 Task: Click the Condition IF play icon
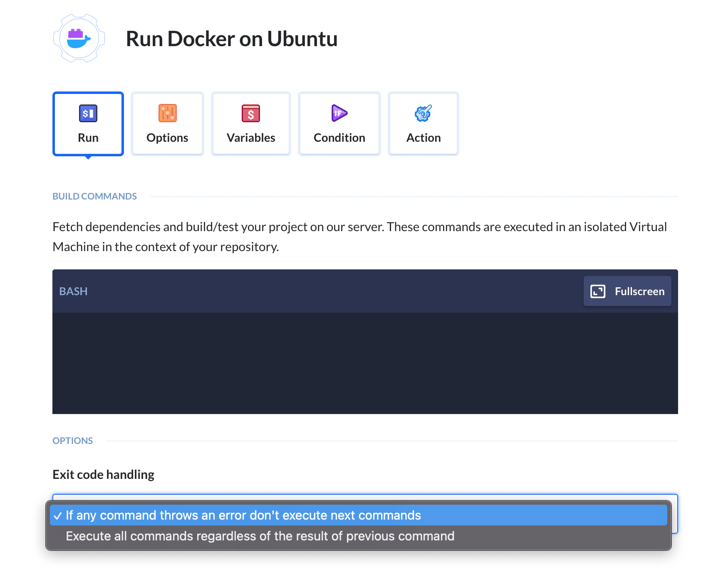339,113
